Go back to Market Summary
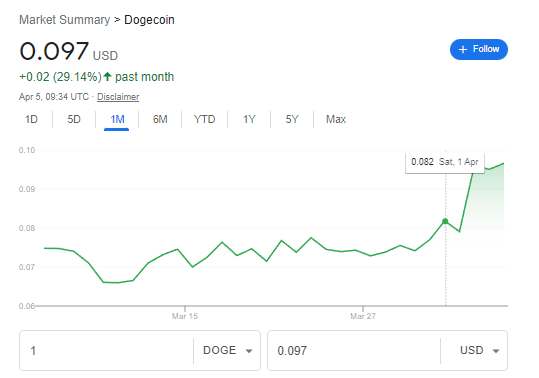This screenshot has width=539, height=378. point(64,20)
